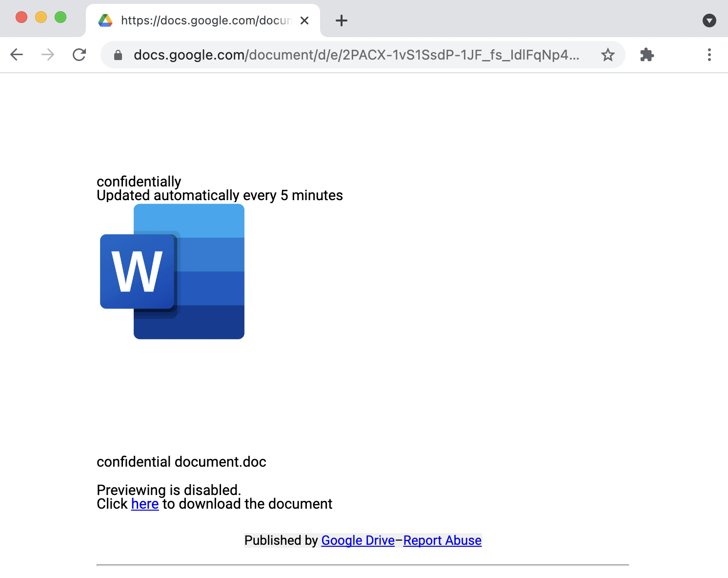
Task: Focus the docs.google.com address bar
Action: [x=356, y=55]
